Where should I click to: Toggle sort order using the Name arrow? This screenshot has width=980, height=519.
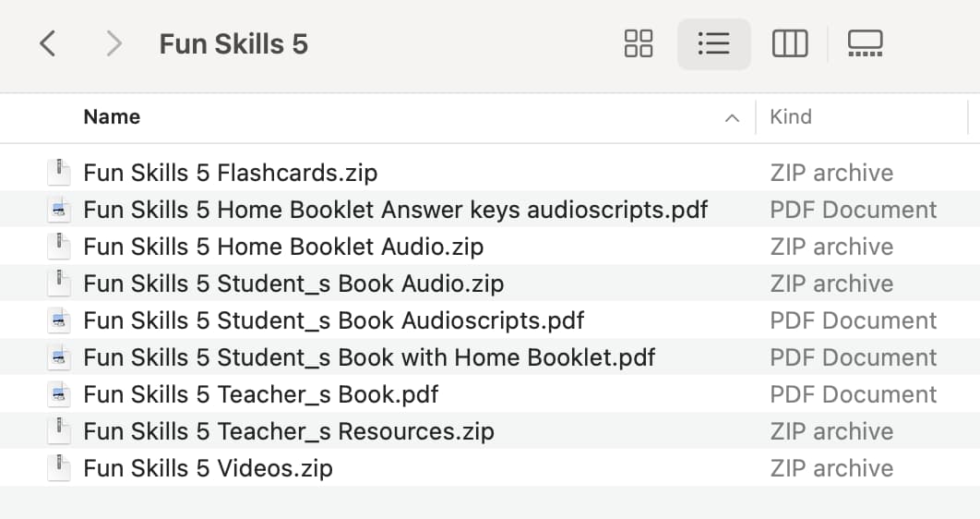tap(732, 117)
